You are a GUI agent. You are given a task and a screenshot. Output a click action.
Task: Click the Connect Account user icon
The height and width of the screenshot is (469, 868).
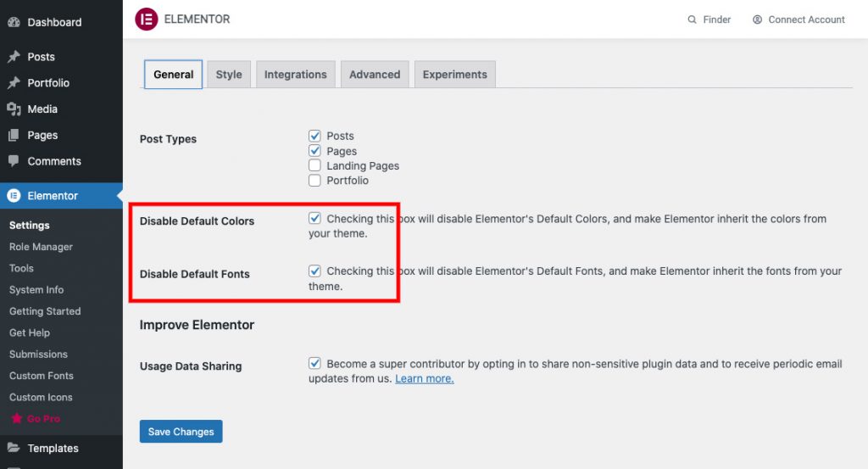757,20
